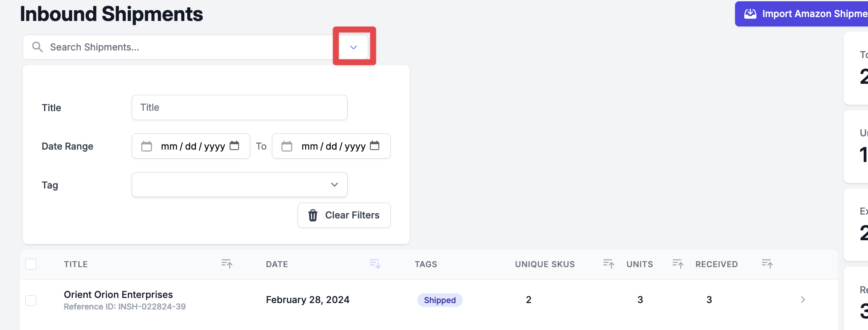Click the search magnifier icon
This screenshot has width=868, height=330.
(38, 47)
